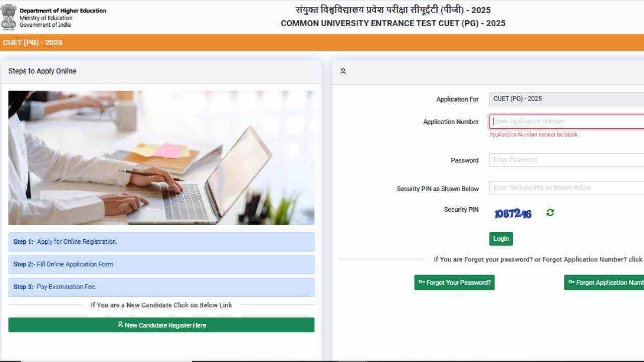Click the Password label

pos(464,160)
